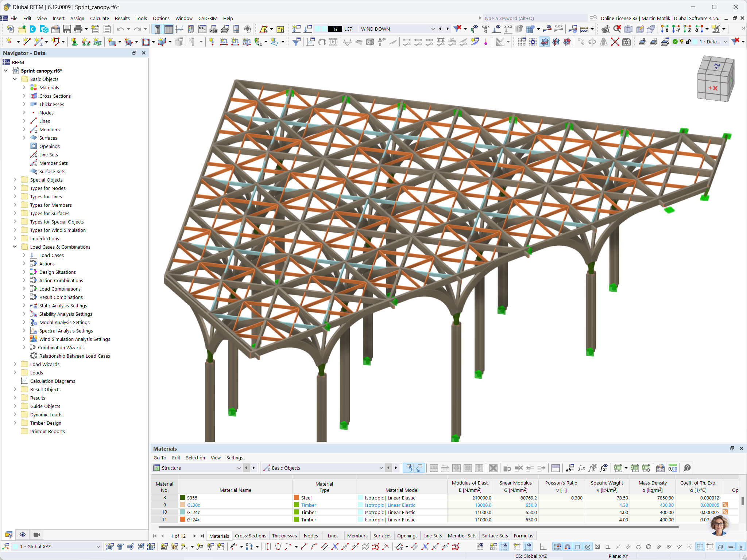Click Settings in Materials table menu
This screenshot has width=747, height=560.
coord(235,458)
